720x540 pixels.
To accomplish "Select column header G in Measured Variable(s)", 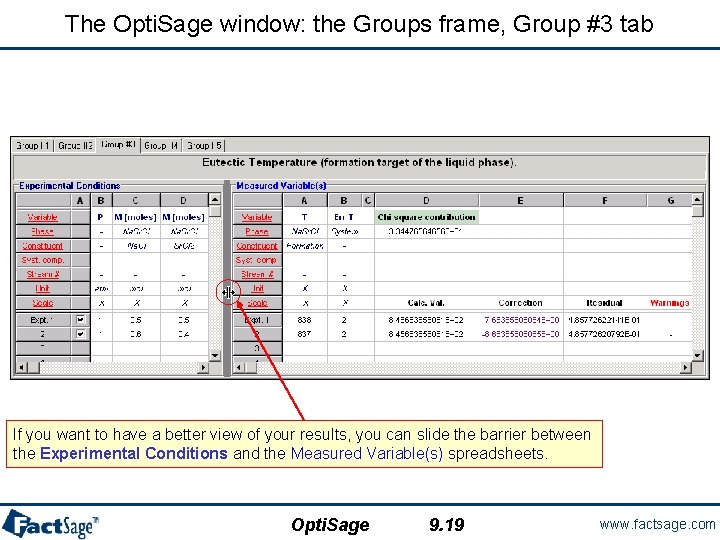I will click(x=670, y=201).
